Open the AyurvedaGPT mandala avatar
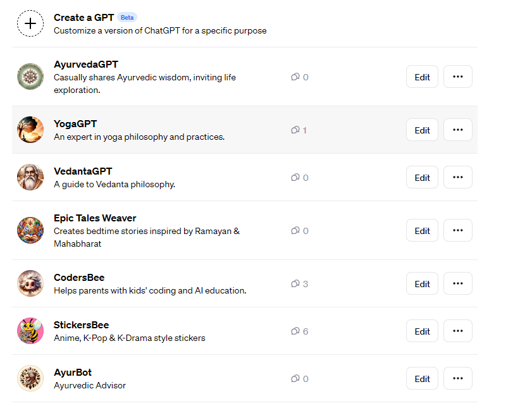The image size is (513, 420). pyautogui.click(x=30, y=77)
